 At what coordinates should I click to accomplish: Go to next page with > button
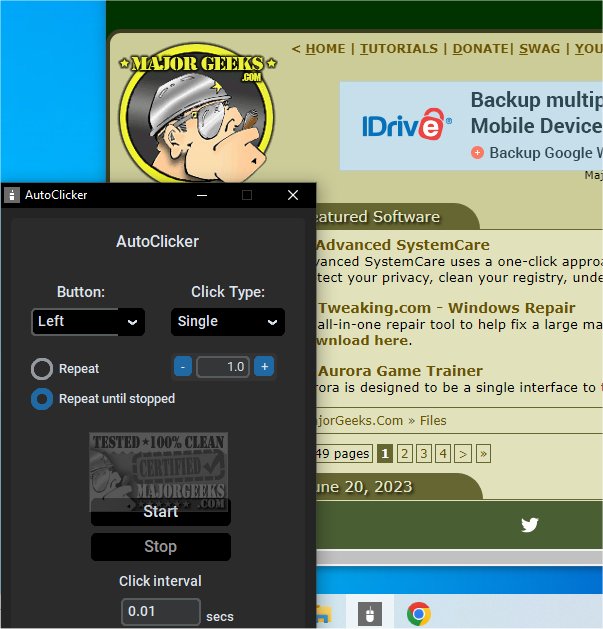[463, 454]
